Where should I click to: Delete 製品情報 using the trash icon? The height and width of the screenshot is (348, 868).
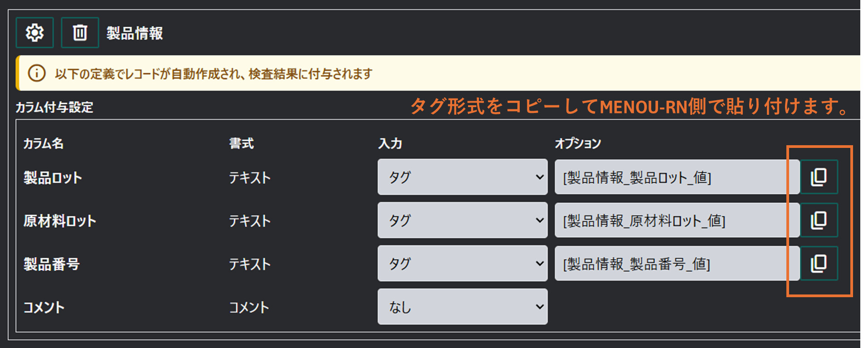click(x=80, y=33)
